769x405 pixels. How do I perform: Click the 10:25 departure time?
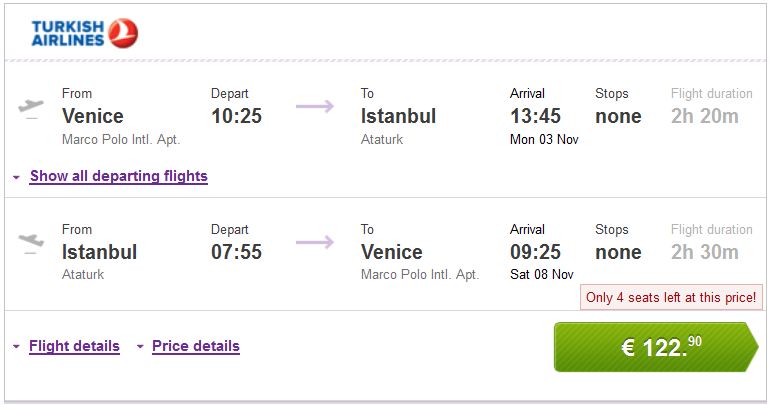(x=236, y=116)
